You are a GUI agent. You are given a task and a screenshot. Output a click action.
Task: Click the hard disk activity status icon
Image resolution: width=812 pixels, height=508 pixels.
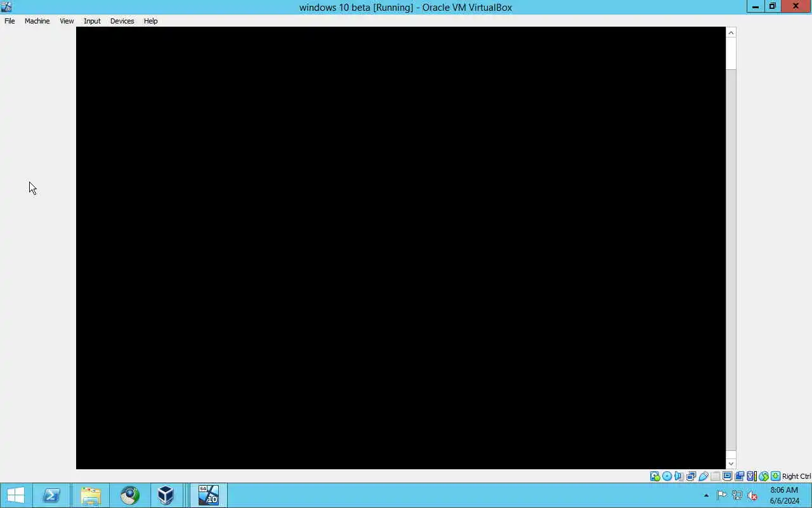pyautogui.click(x=655, y=476)
